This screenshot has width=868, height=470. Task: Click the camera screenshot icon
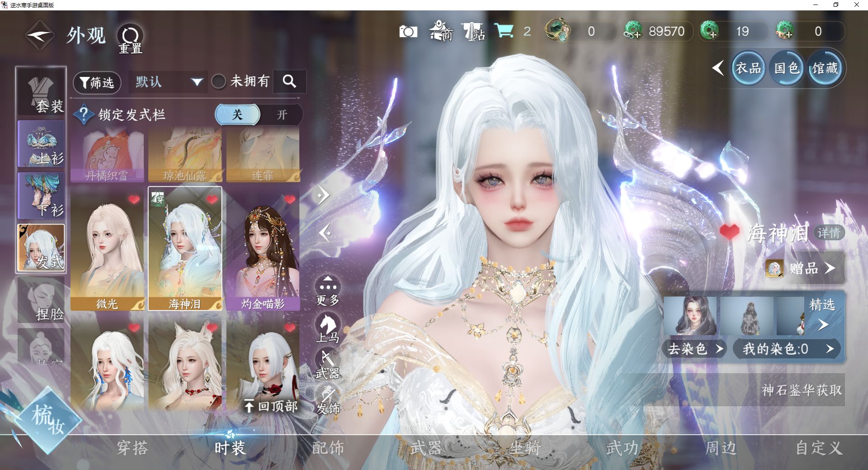[x=408, y=32]
